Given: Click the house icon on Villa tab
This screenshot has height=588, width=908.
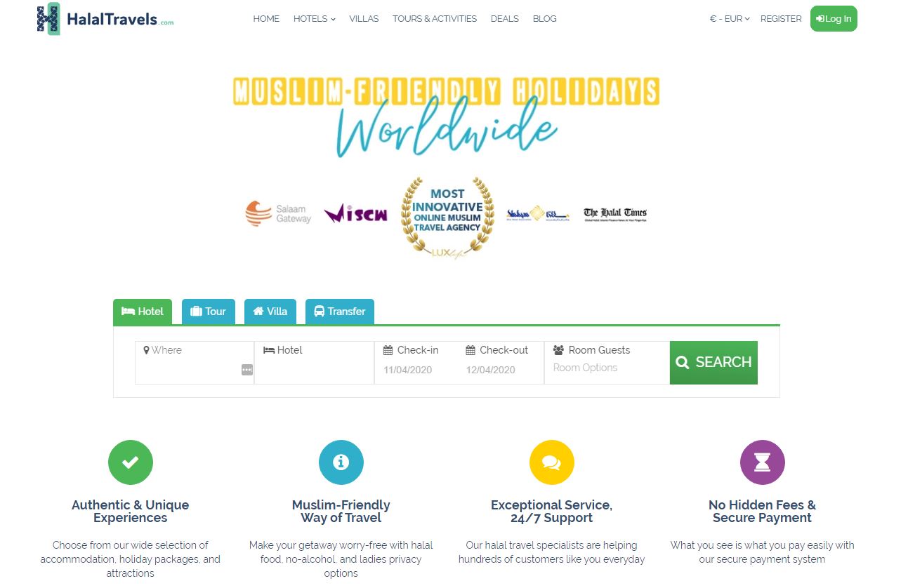Looking at the screenshot, I should [x=258, y=312].
